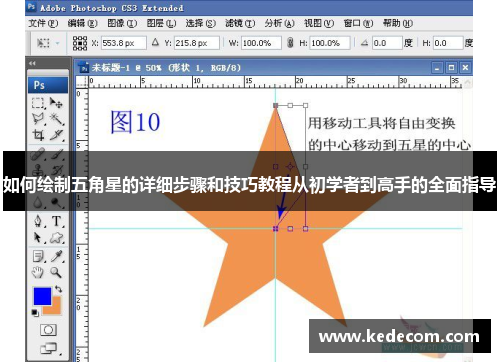This screenshot has height=362, width=500.
Task: Open the 窗口(W) menu
Action: click(358, 23)
